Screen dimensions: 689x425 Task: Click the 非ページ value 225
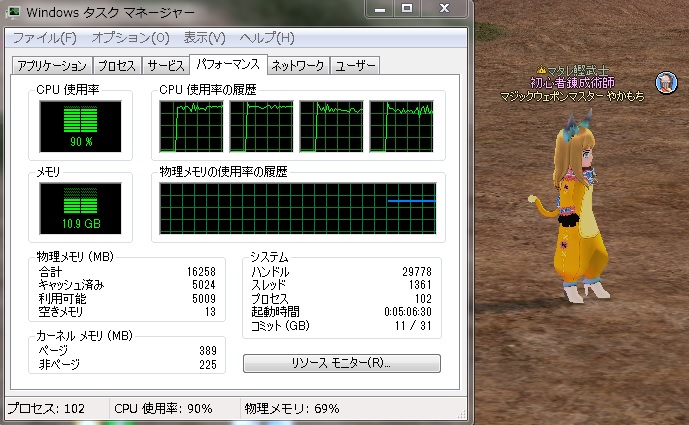click(208, 365)
